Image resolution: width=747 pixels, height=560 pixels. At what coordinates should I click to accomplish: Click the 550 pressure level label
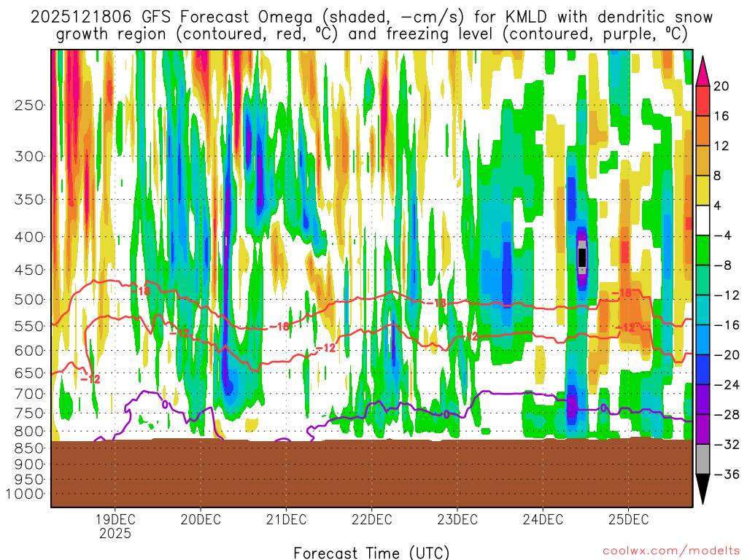click(29, 326)
